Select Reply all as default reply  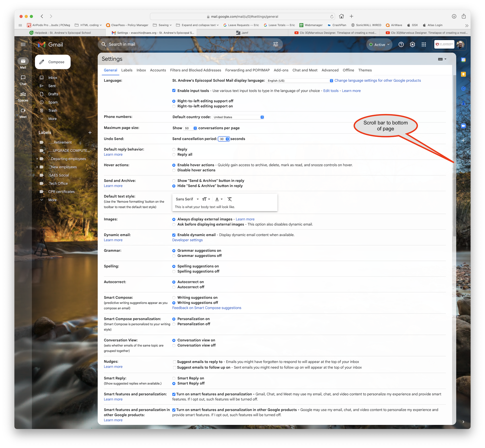(x=174, y=155)
